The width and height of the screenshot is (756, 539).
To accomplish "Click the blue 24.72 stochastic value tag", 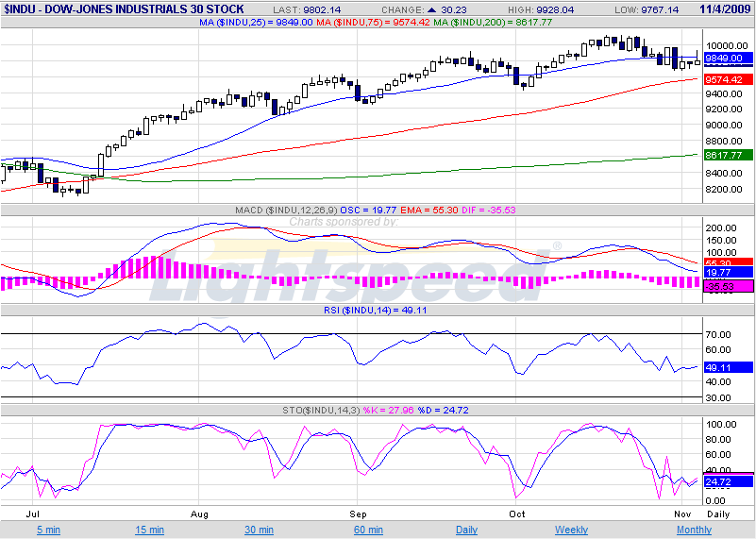I will (728, 481).
